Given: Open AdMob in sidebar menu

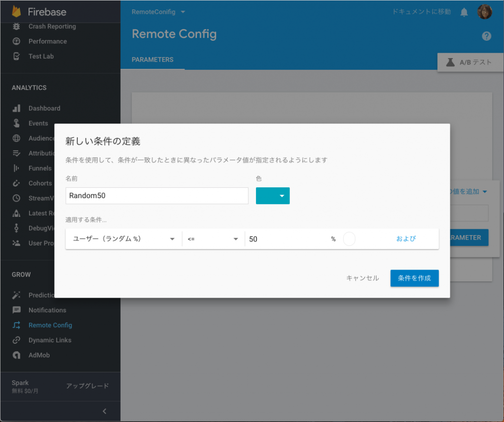Looking at the screenshot, I should 39,355.
